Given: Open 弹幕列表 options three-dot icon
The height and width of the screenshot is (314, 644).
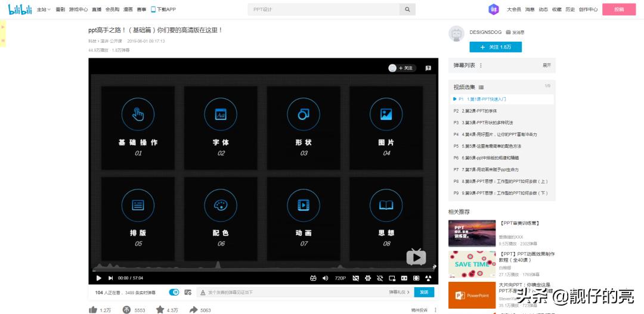Looking at the screenshot, I should [x=481, y=66].
